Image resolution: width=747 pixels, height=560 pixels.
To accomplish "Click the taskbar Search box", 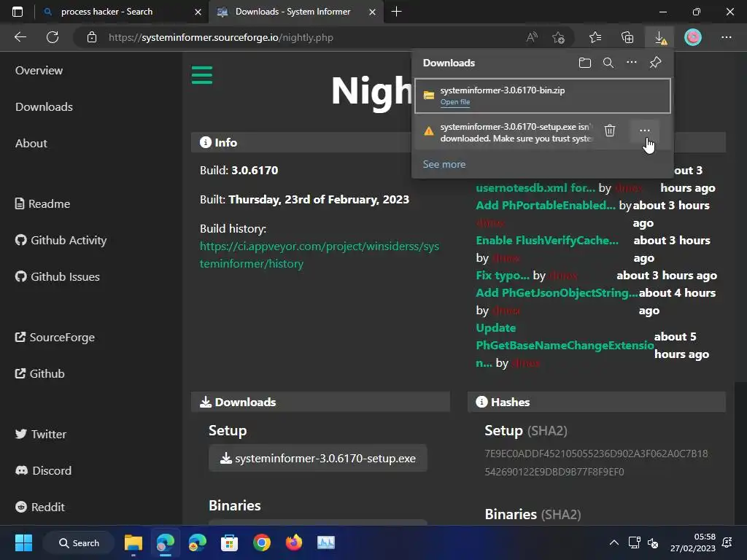I will click(x=79, y=542).
